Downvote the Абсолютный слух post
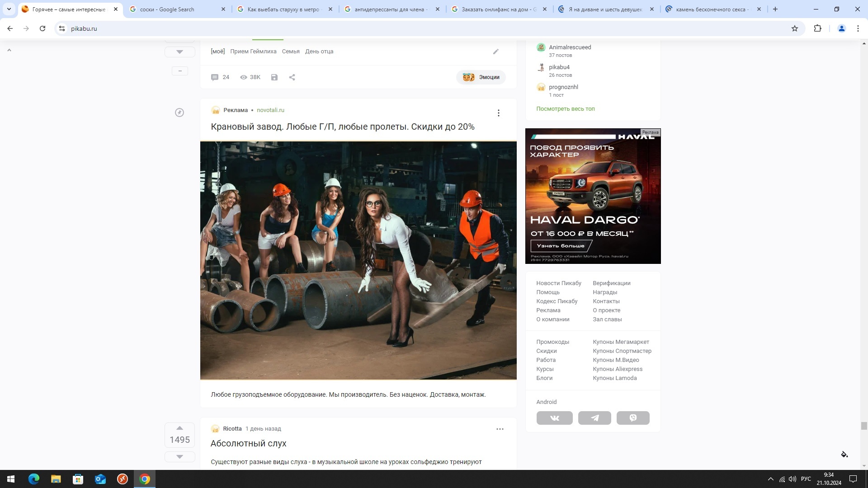Viewport: 868px width, 488px height. click(x=179, y=456)
